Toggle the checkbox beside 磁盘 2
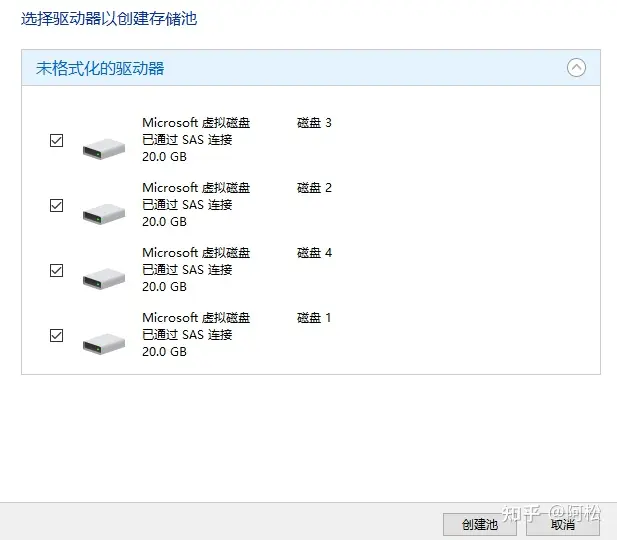617x540 pixels. click(57, 206)
